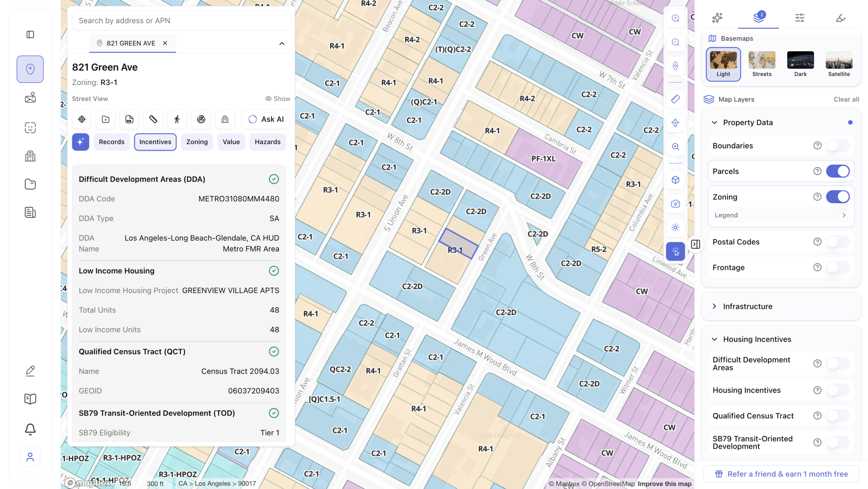Click the blue AI sparkle button beside Records
The height and width of the screenshot is (489, 868).
pos(80,142)
